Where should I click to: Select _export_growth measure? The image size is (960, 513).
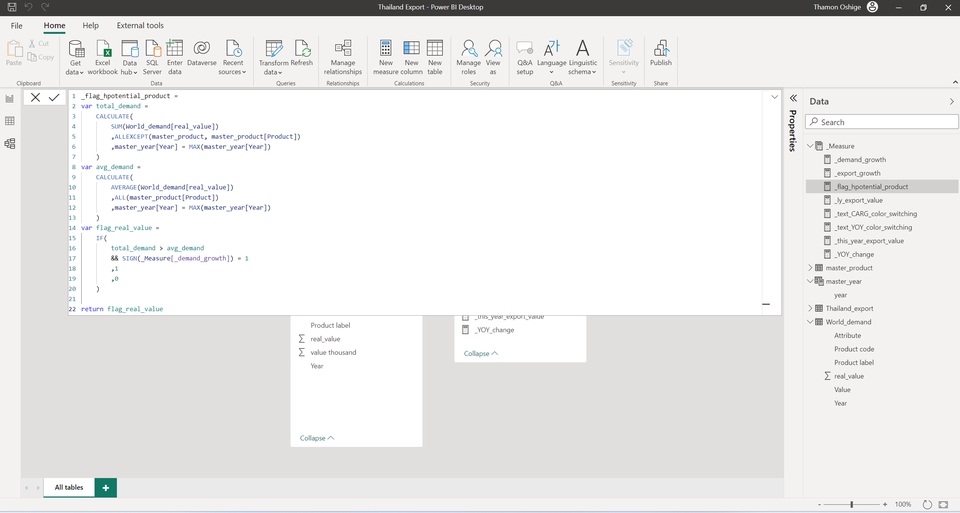(857, 173)
